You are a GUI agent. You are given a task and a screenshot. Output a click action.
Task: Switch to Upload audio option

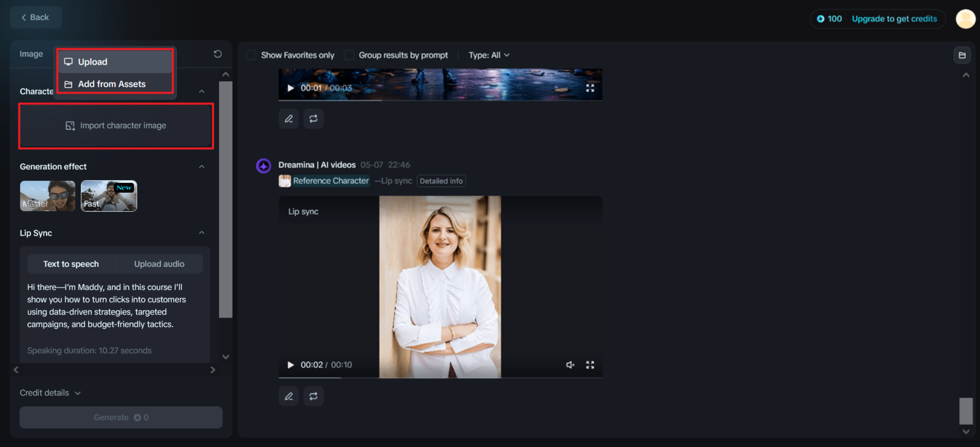[159, 264]
